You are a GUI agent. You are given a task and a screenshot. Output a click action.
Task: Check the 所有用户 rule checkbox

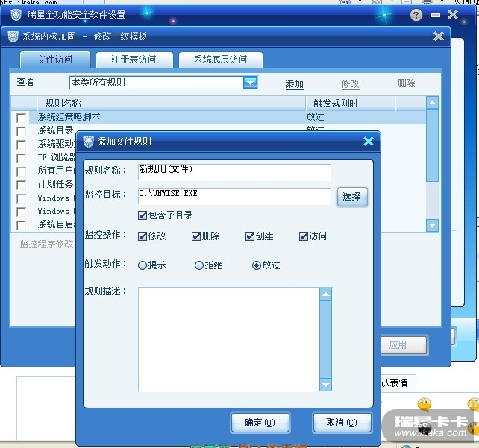click(21, 171)
